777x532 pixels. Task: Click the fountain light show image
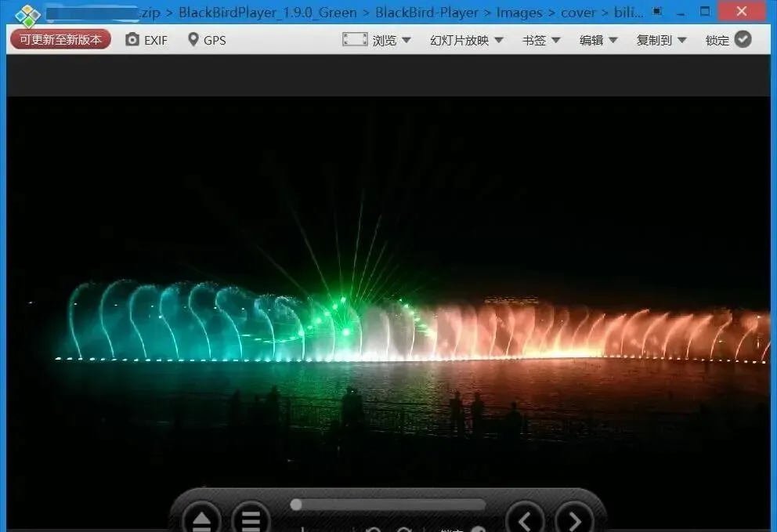pyautogui.click(x=388, y=313)
